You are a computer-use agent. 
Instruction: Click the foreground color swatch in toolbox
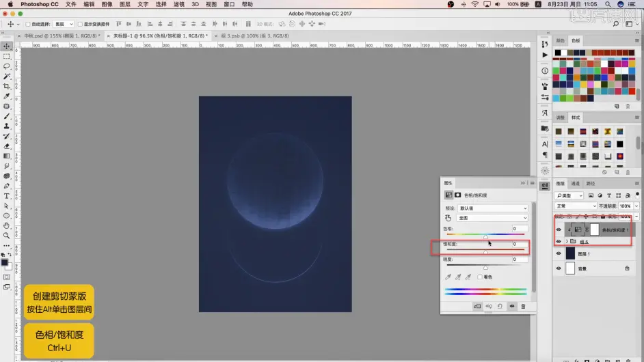tap(5, 262)
